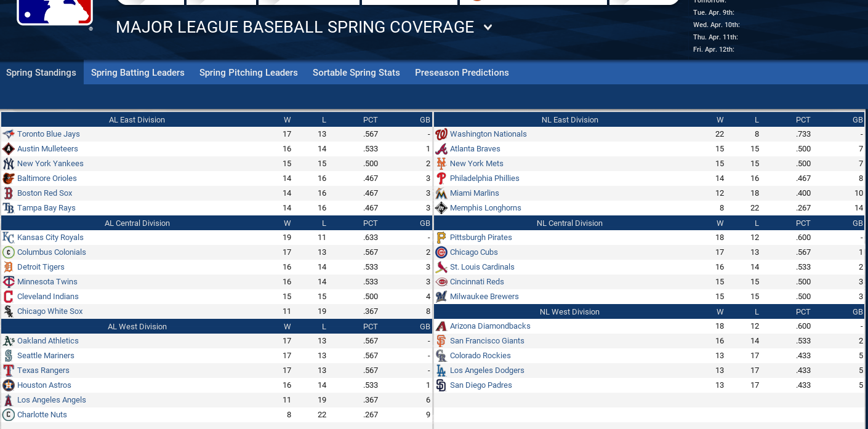868x429 pixels.
Task: Click the Houston Astros logo icon
Action: point(9,385)
